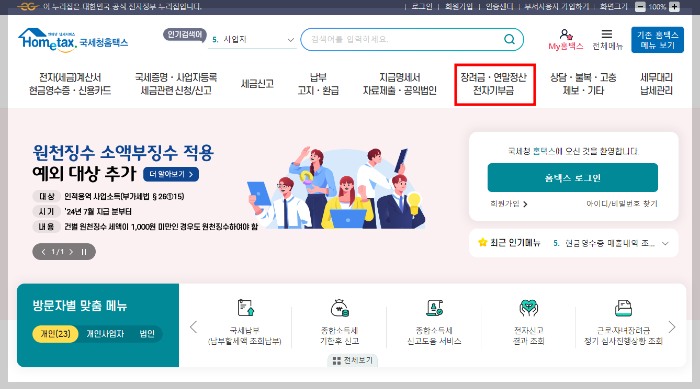Click the 5. popular menu entry text
The width and height of the screenshot is (700, 389).
tap(604, 243)
